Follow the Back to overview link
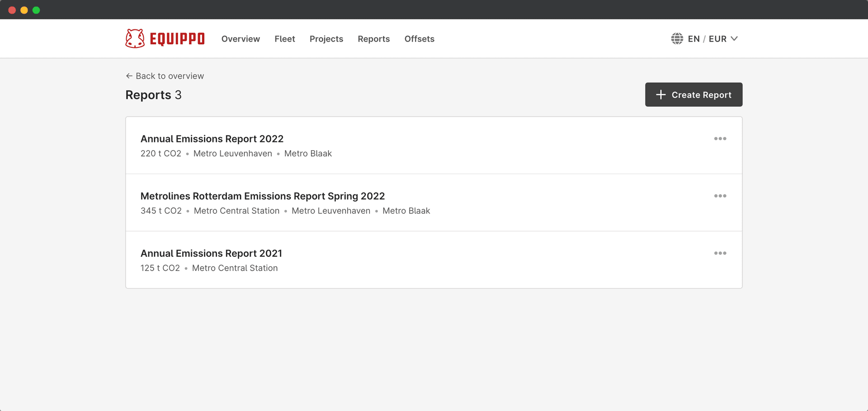The height and width of the screenshot is (411, 868). [x=165, y=76]
